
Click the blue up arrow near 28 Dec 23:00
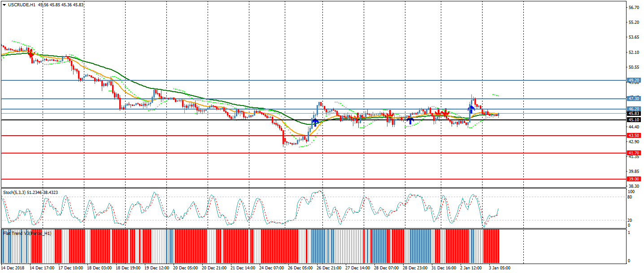pyautogui.click(x=410, y=120)
